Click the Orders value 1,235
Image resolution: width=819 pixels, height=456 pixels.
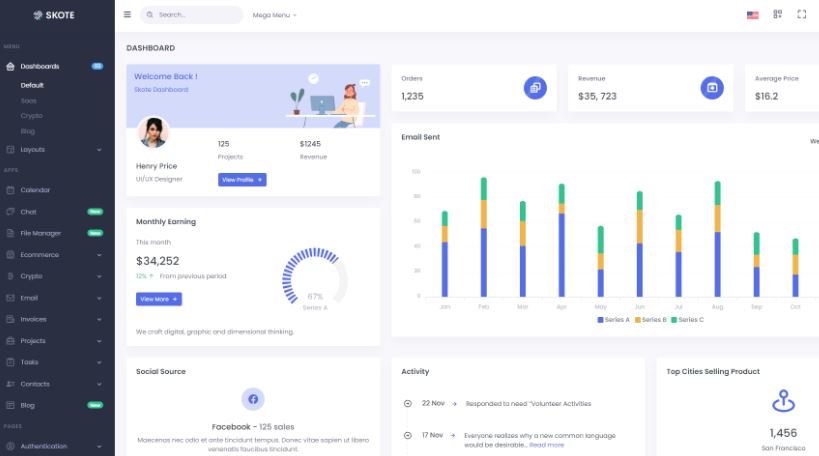tap(412, 96)
